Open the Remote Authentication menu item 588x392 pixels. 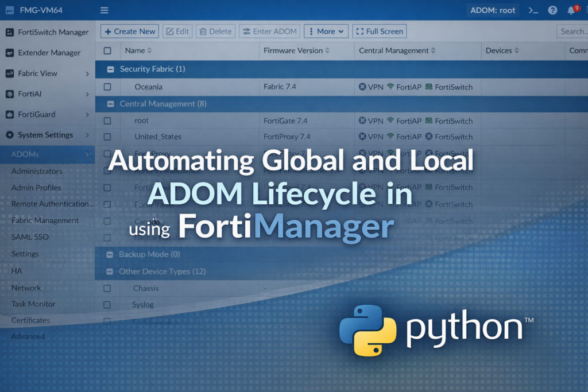52,204
